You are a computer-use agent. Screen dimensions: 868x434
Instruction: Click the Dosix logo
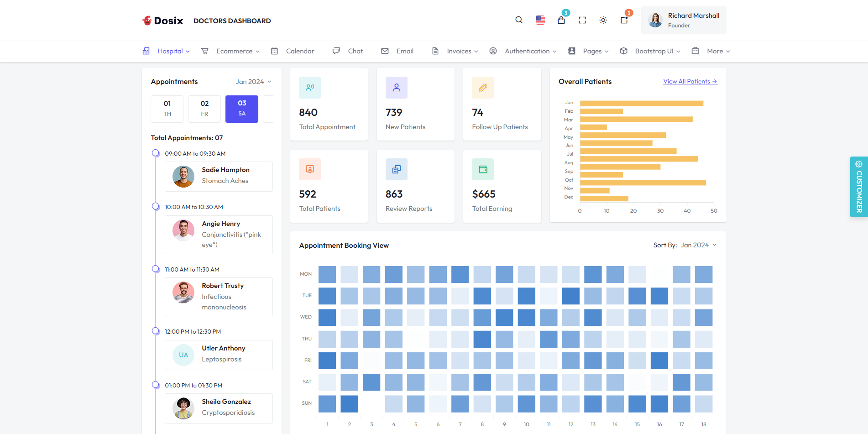tap(162, 21)
